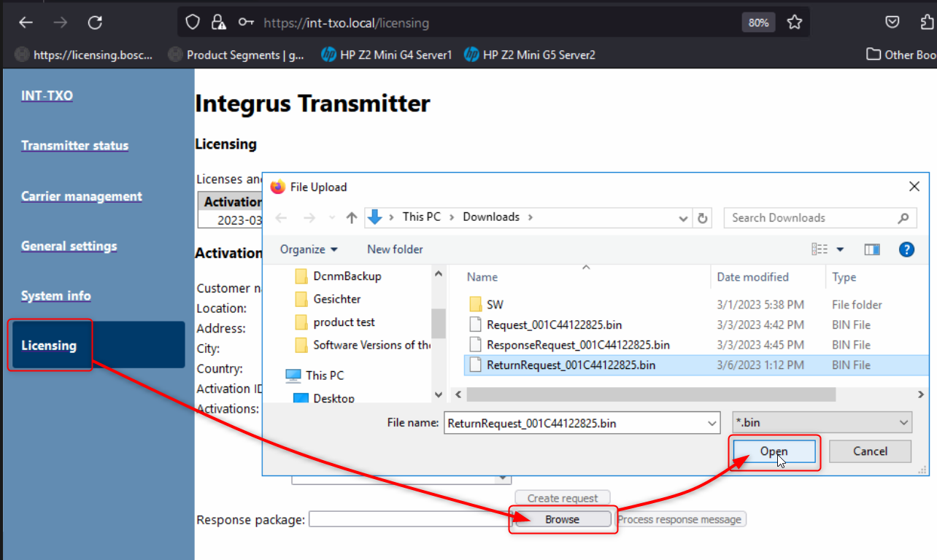This screenshot has height=560, width=937.
Task: Expand the File name combo box arrow
Action: tap(712, 422)
